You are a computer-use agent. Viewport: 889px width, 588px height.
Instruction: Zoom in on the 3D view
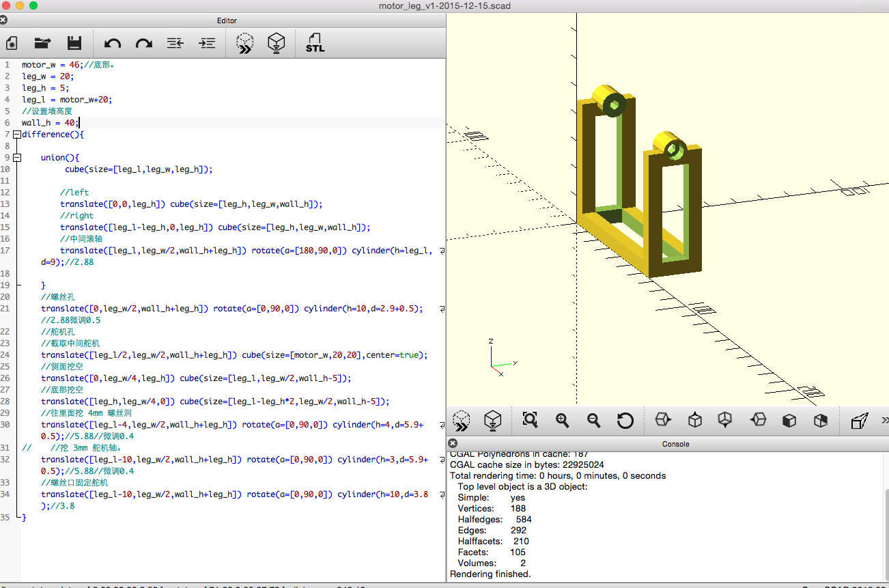tap(563, 420)
